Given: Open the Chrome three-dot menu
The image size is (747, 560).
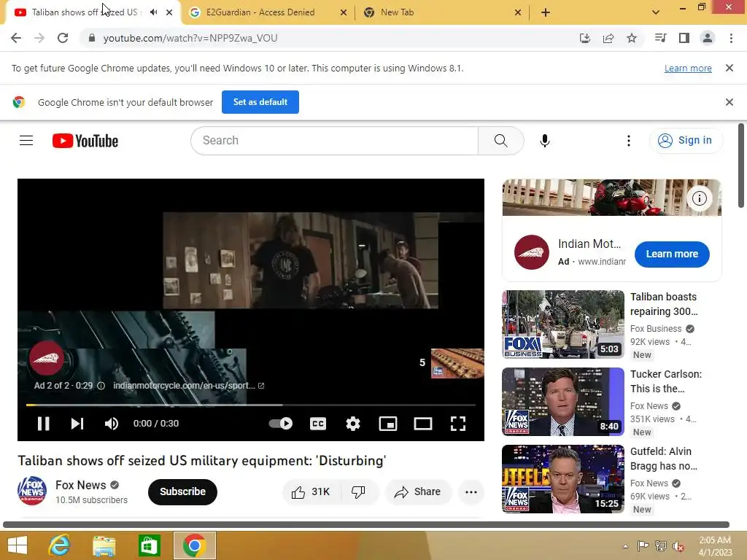Looking at the screenshot, I should coord(731,38).
